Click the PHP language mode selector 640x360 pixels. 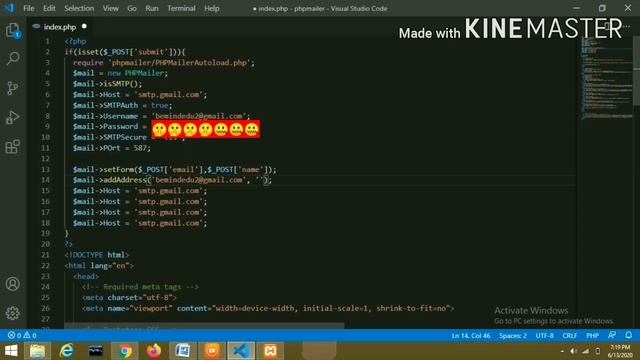click(x=592, y=336)
